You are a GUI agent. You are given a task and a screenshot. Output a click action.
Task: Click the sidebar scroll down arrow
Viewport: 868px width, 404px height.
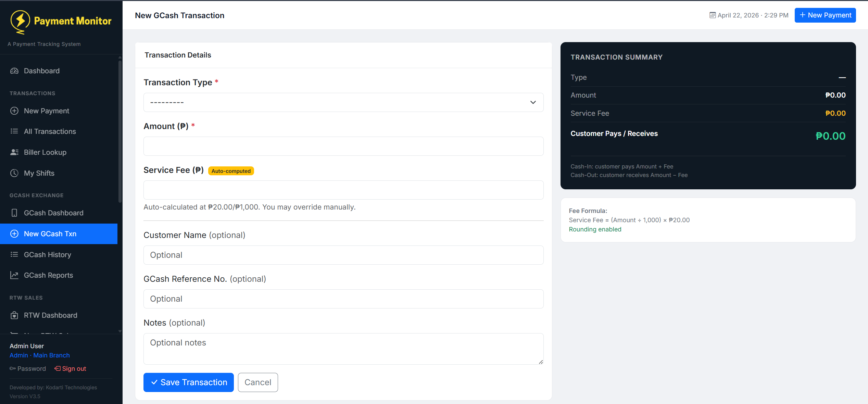tap(120, 331)
